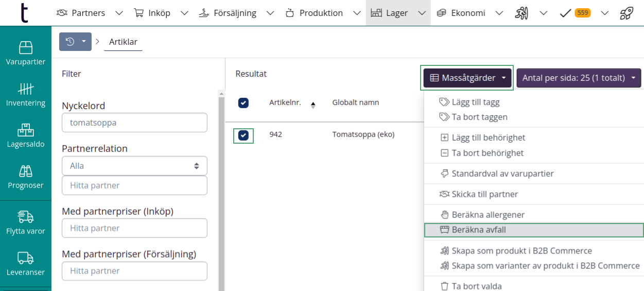Click the running figure icon in top bar

tap(521, 13)
